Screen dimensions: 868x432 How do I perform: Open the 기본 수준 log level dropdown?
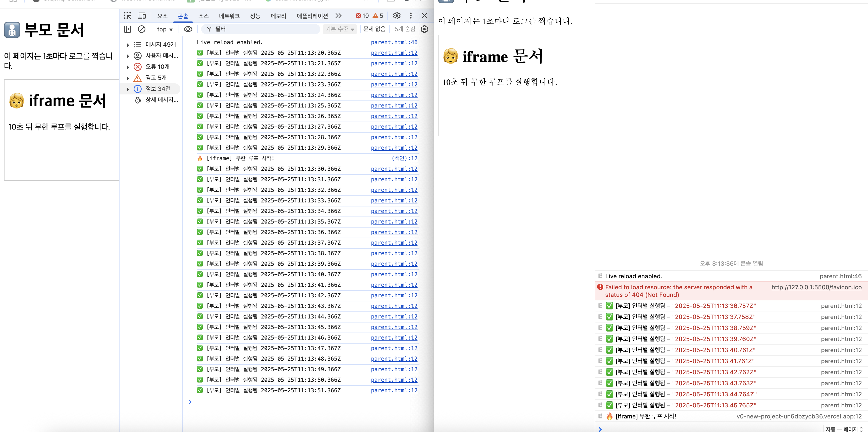[x=339, y=29]
